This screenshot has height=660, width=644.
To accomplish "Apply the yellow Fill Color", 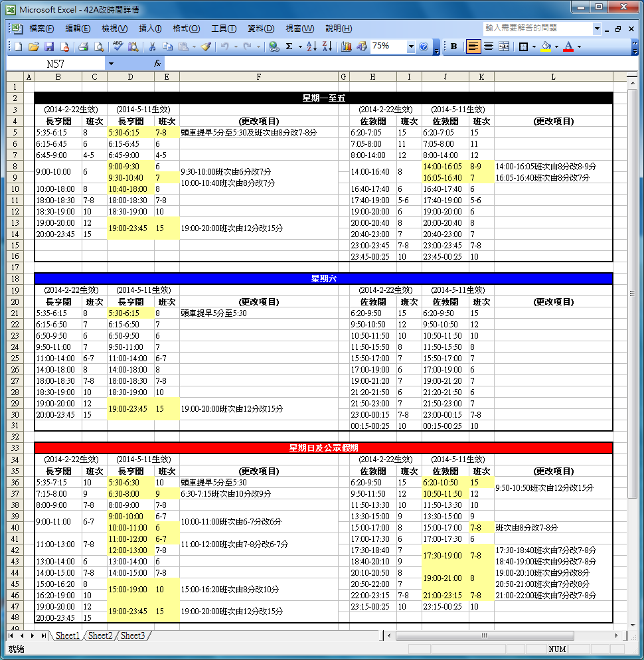I will point(546,46).
